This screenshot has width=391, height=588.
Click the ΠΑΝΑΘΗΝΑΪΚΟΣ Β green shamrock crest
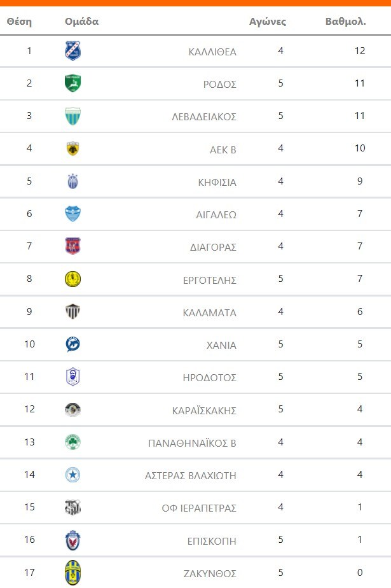click(x=73, y=442)
